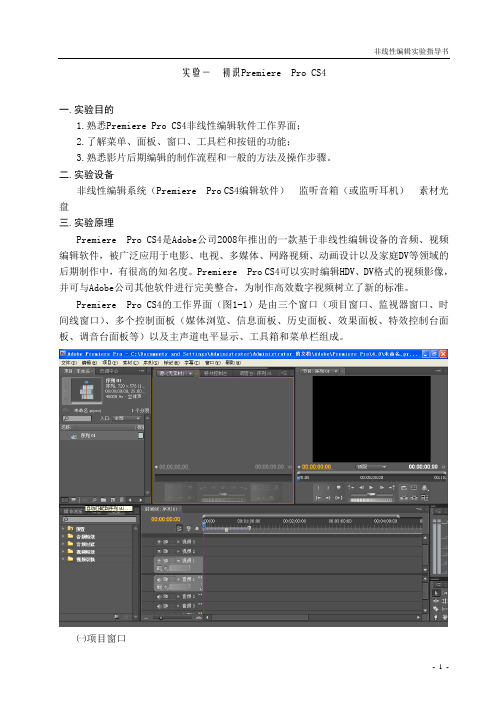
Task: Go to next edit point in program monitor
Action: pyautogui.click(x=392, y=488)
